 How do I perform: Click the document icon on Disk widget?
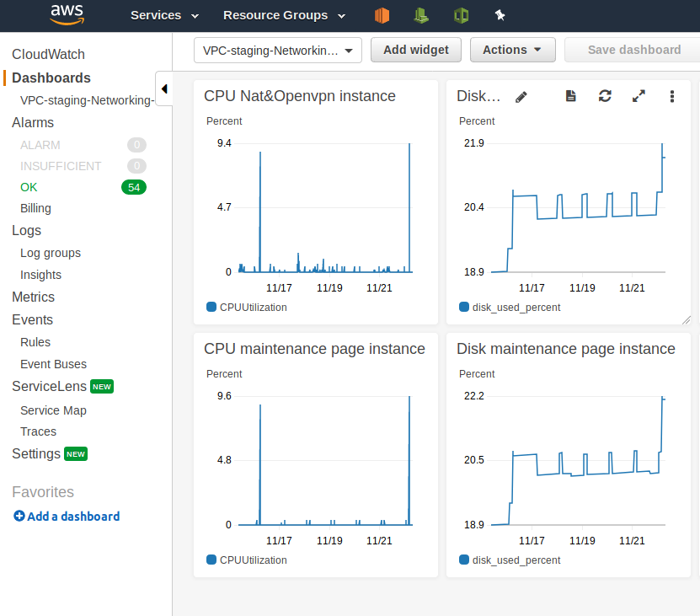[x=571, y=97]
